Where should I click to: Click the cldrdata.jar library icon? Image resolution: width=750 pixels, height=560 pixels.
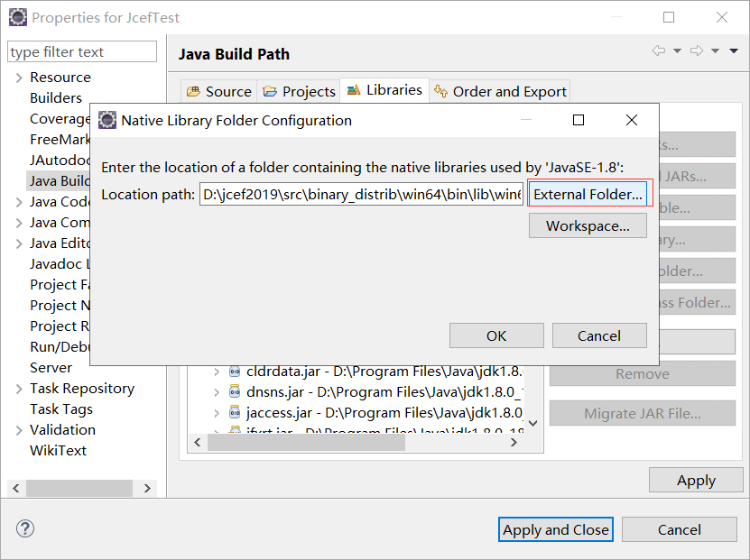235,372
